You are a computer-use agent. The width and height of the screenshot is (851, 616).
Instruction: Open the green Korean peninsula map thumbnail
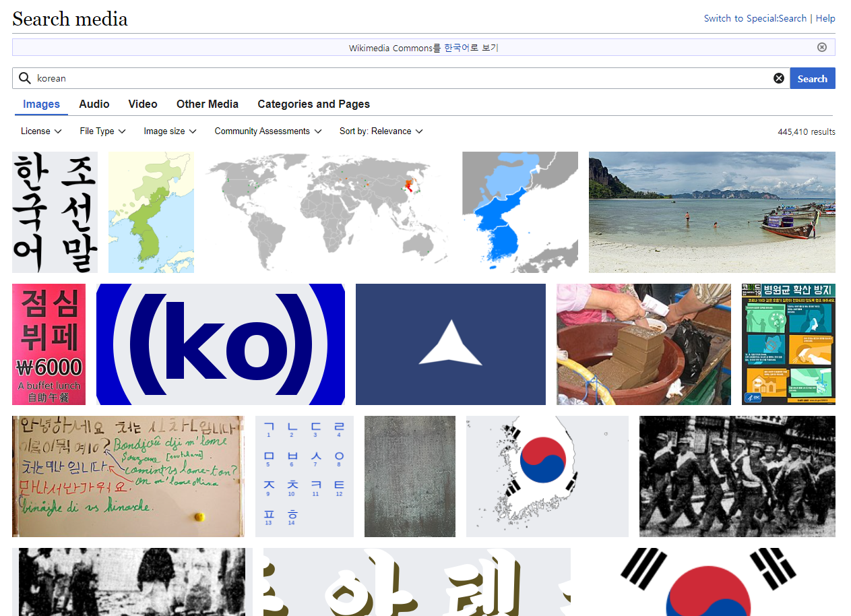tap(151, 212)
